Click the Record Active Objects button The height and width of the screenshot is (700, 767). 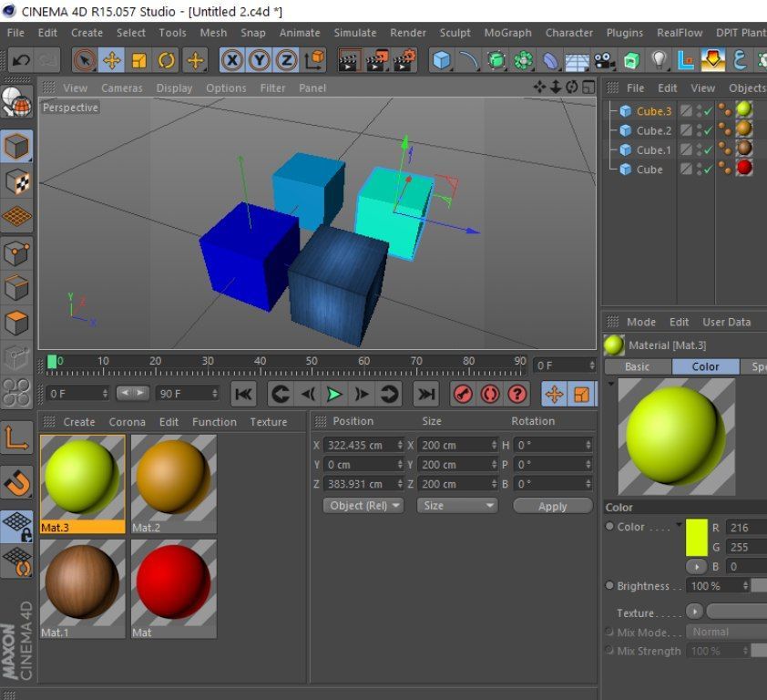463,394
